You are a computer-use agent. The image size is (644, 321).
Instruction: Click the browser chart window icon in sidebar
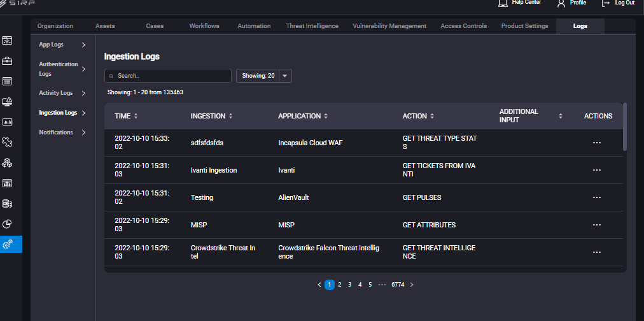click(x=7, y=183)
